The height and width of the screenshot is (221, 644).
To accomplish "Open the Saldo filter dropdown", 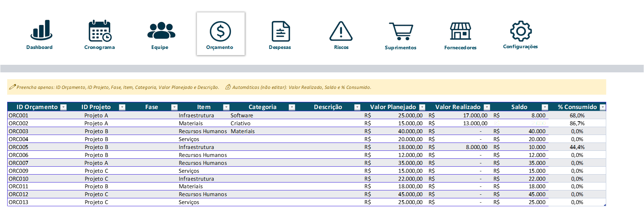I will tap(545, 107).
